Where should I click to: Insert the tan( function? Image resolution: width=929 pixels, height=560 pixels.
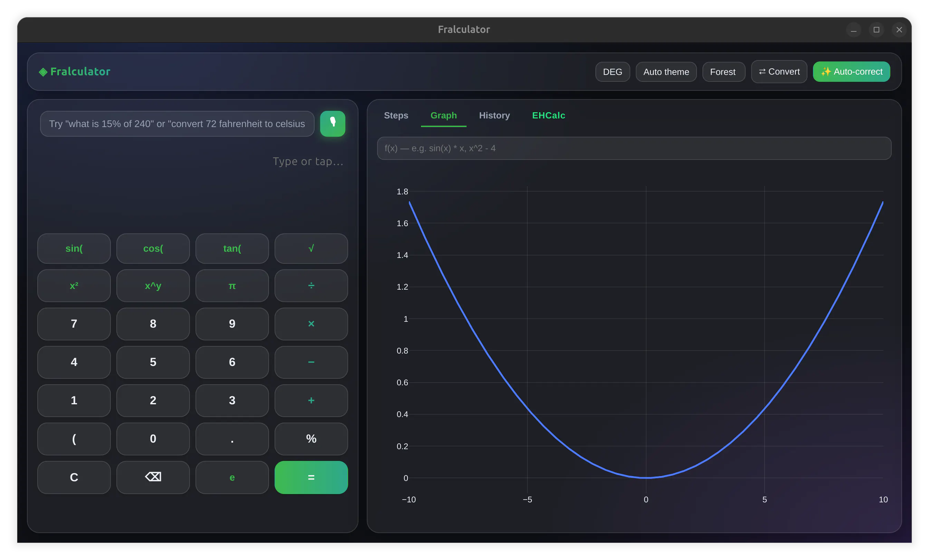click(x=232, y=248)
